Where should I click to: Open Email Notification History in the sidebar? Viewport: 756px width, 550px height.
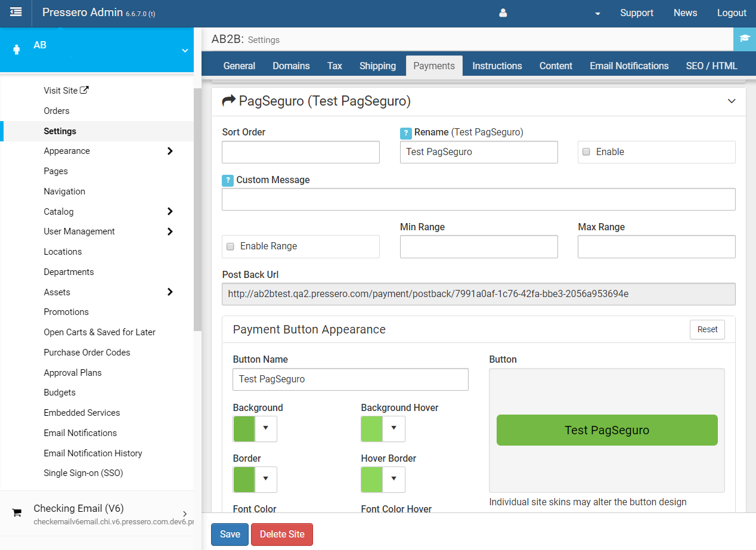tap(93, 453)
